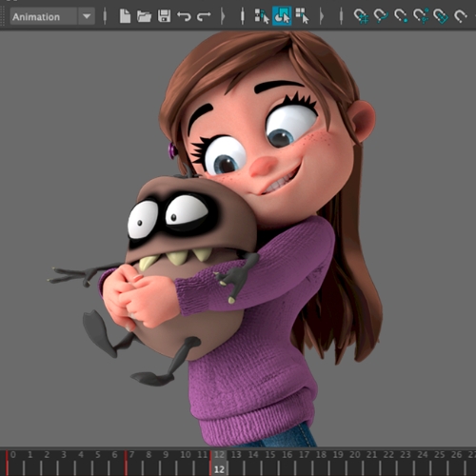Redo the last undone action

[204, 16]
